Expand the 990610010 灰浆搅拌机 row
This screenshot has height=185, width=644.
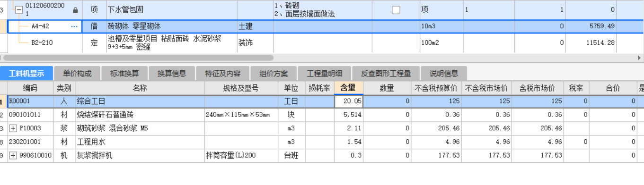(13, 155)
